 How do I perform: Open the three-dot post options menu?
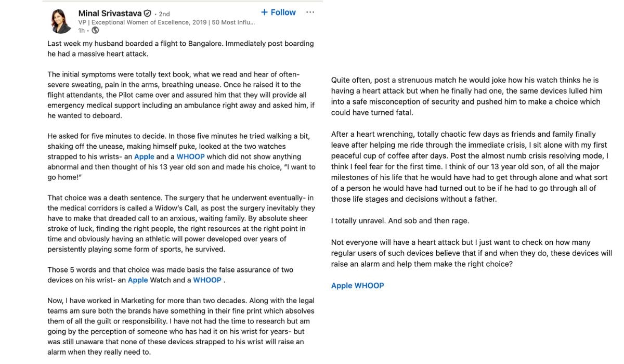click(310, 12)
